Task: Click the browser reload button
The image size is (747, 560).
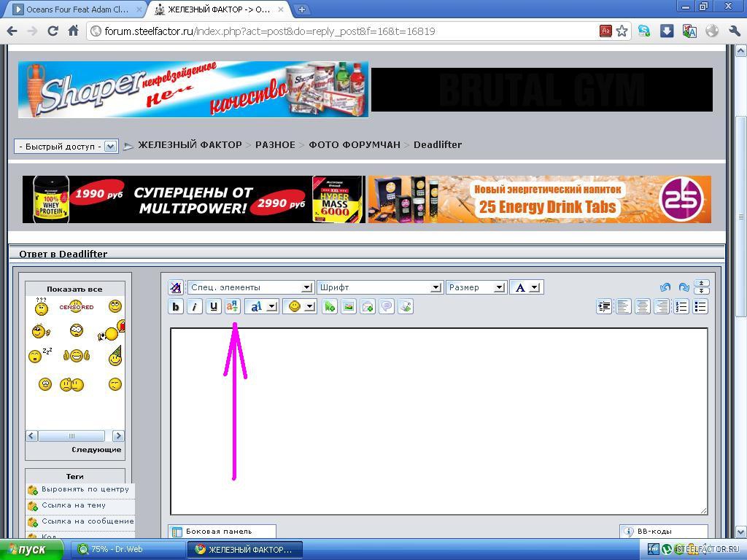Action: [53, 31]
